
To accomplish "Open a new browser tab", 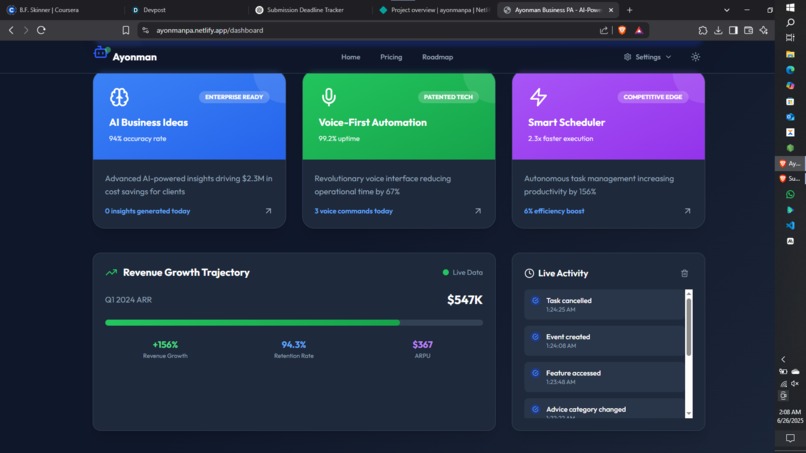I will tap(629, 10).
